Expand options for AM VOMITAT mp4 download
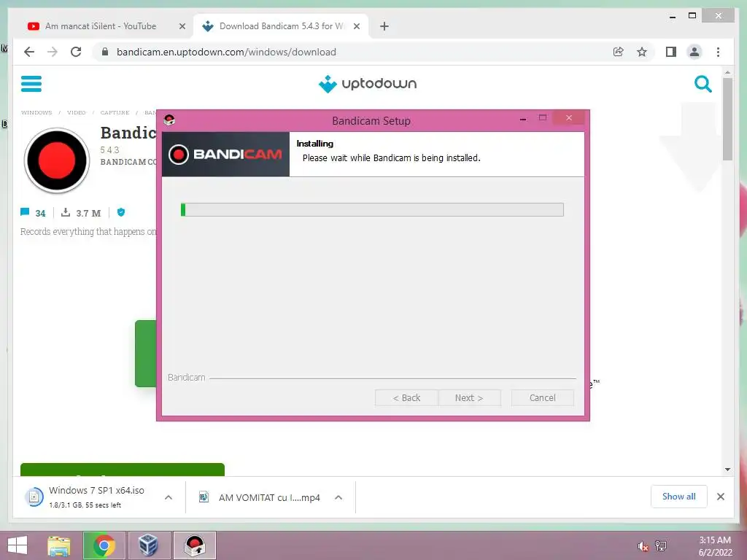 coord(338,497)
